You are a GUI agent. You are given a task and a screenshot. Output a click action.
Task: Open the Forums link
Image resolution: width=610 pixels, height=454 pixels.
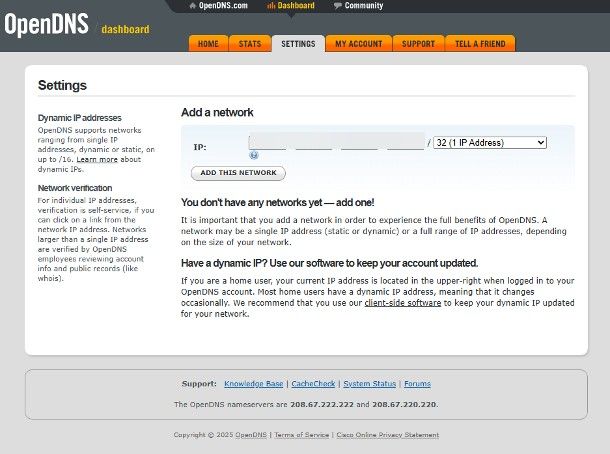[417, 384]
